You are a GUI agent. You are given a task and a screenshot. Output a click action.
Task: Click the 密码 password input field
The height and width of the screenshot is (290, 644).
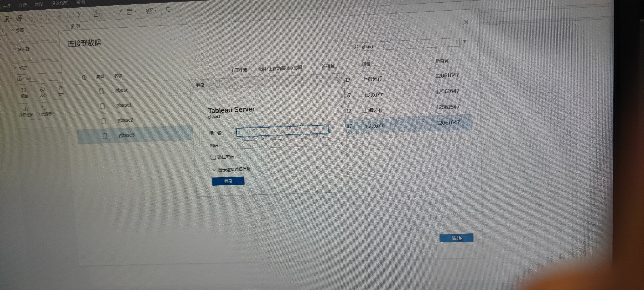click(283, 143)
